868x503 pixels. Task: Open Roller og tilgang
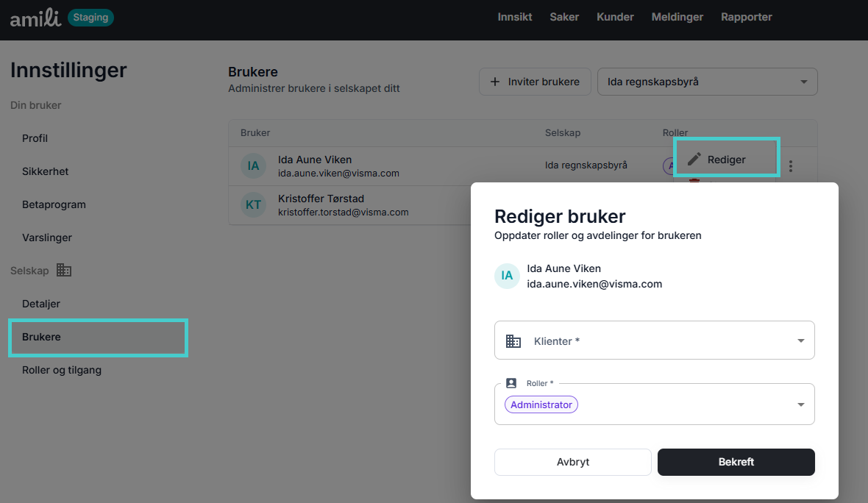(62, 370)
